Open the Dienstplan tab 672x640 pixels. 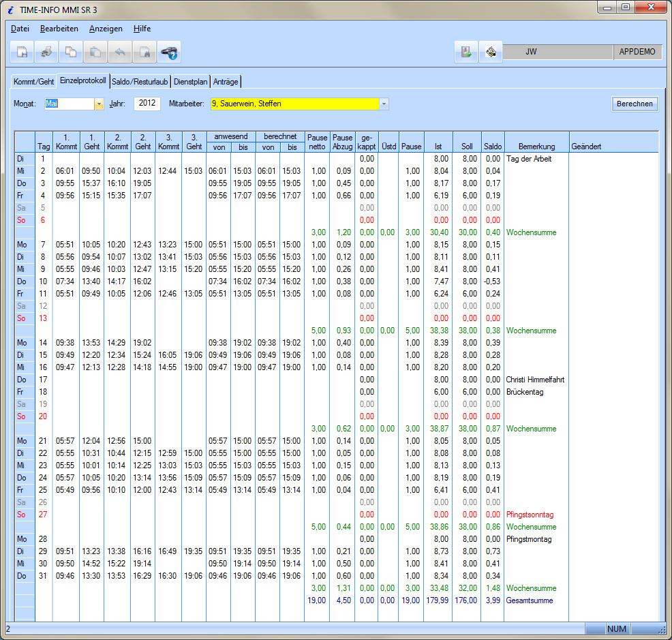tap(191, 81)
